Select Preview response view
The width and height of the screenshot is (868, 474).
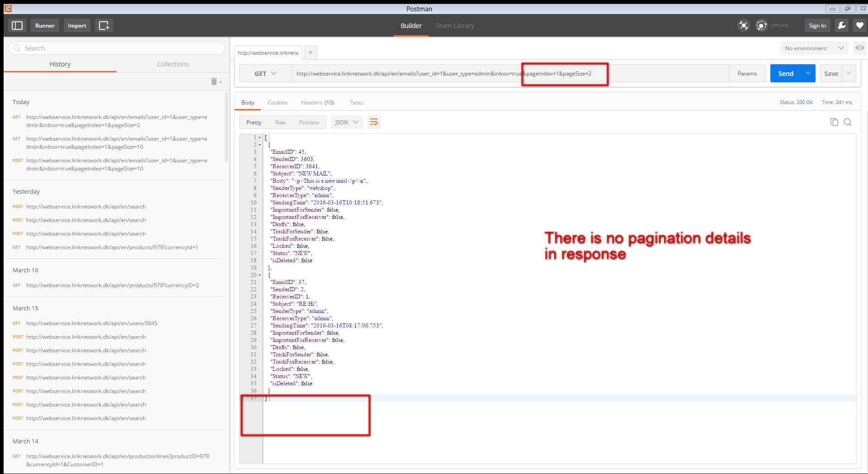pyautogui.click(x=309, y=122)
